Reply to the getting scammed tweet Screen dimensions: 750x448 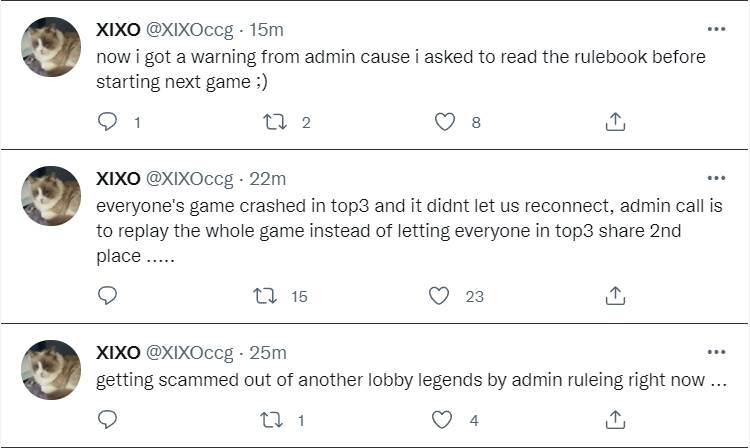pos(107,420)
